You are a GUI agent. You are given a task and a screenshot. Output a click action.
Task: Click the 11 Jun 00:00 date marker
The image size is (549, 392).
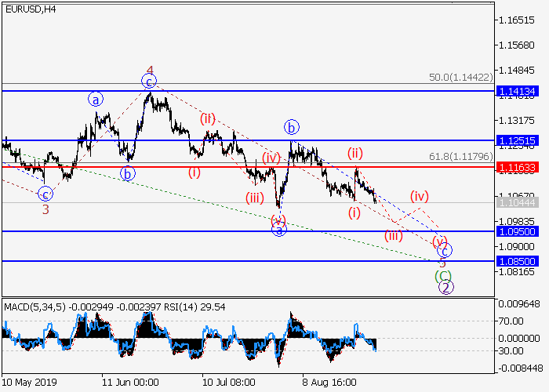(x=130, y=383)
